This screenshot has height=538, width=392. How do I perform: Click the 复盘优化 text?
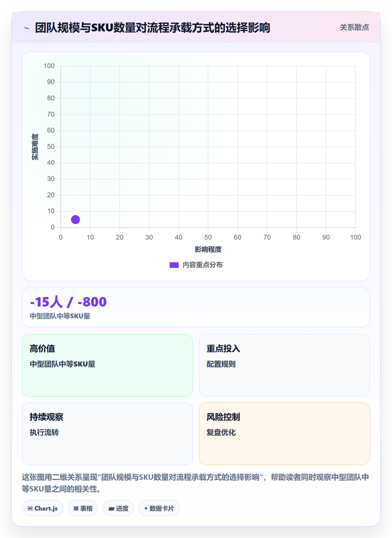221,432
